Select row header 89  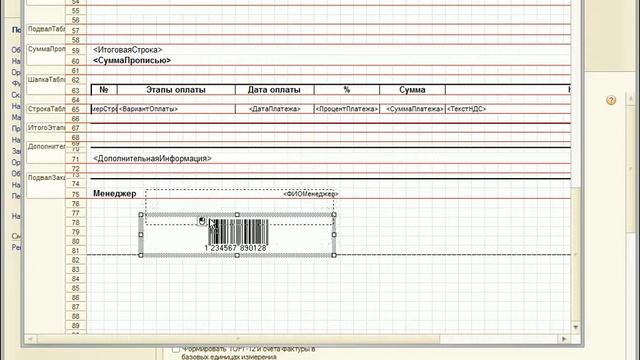pos(76,326)
